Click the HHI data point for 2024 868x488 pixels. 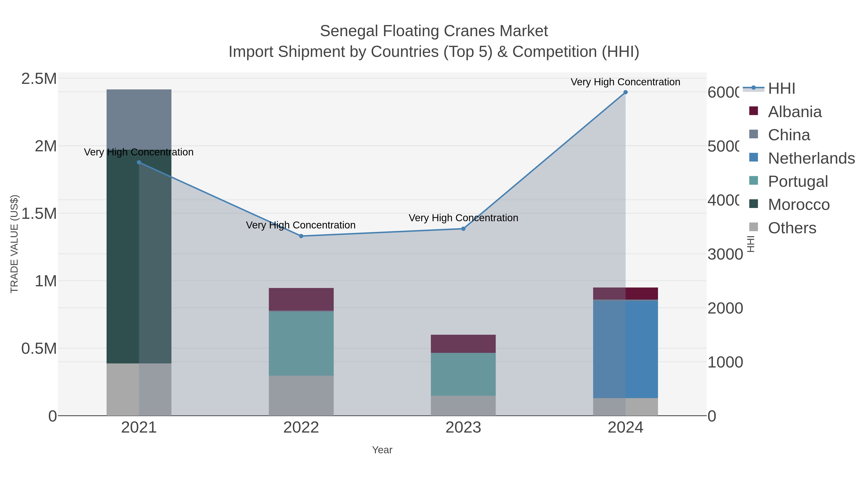pyautogui.click(x=625, y=92)
